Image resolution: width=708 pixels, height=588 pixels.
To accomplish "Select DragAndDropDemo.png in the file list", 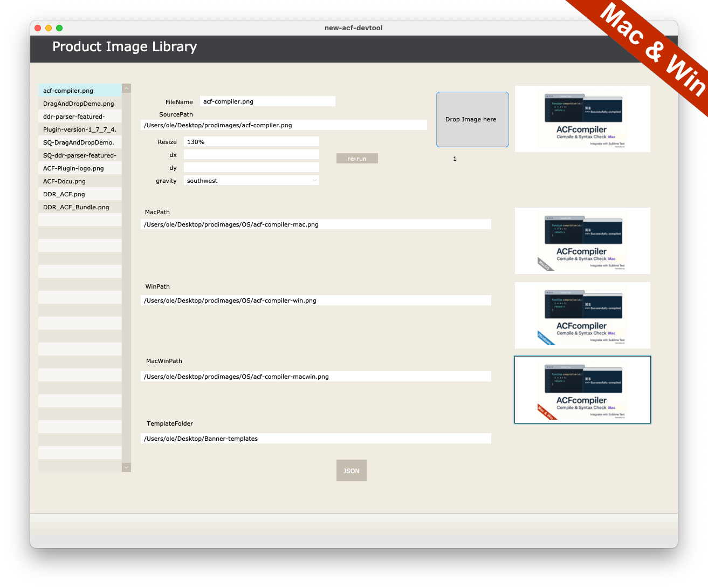I will click(80, 104).
